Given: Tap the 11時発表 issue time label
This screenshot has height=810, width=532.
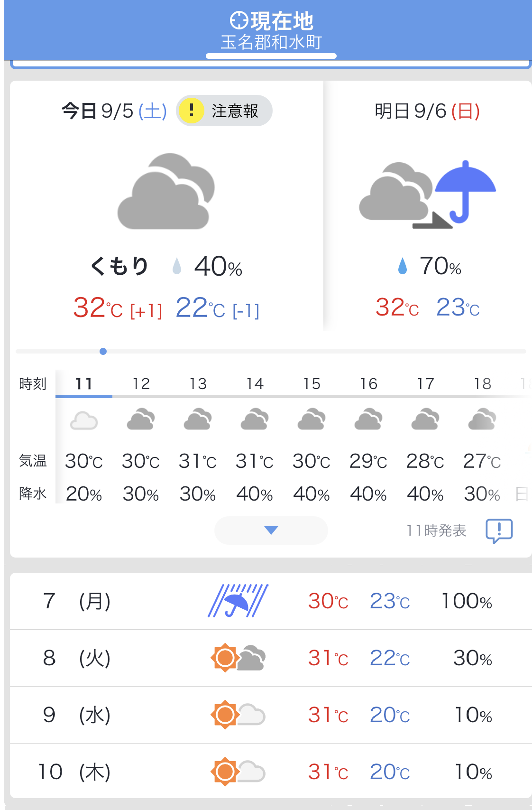Looking at the screenshot, I should pyautogui.click(x=436, y=531).
